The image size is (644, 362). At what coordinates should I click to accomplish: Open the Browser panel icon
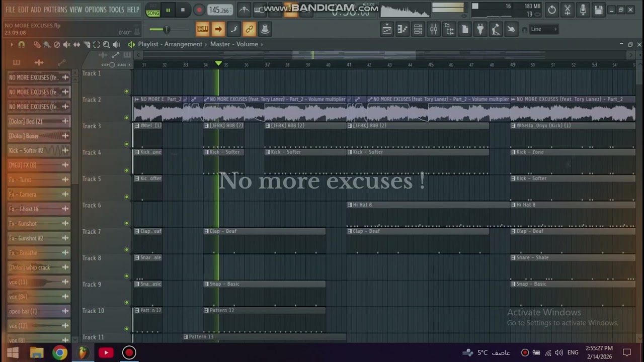pos(449,29)
